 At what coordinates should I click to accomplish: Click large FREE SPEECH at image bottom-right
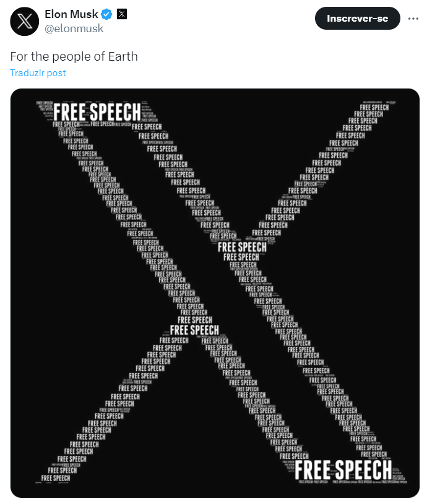343,469
